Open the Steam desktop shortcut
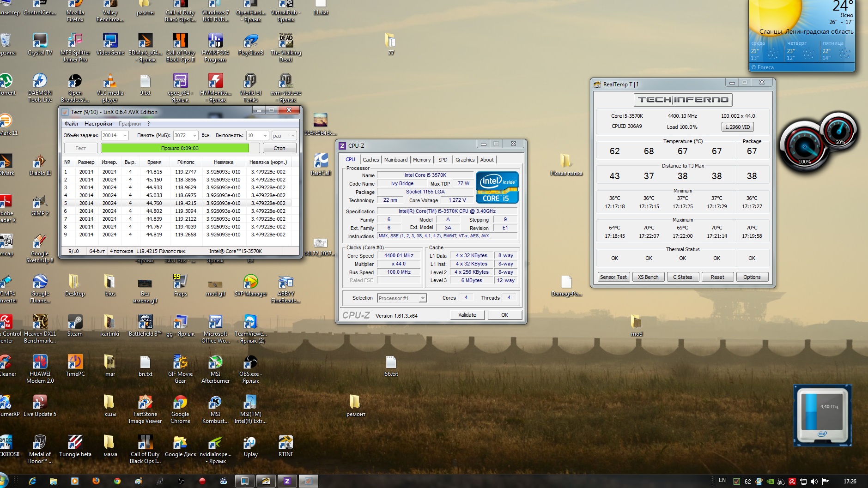This screenshot has height=488, width=868. point(75,323)
